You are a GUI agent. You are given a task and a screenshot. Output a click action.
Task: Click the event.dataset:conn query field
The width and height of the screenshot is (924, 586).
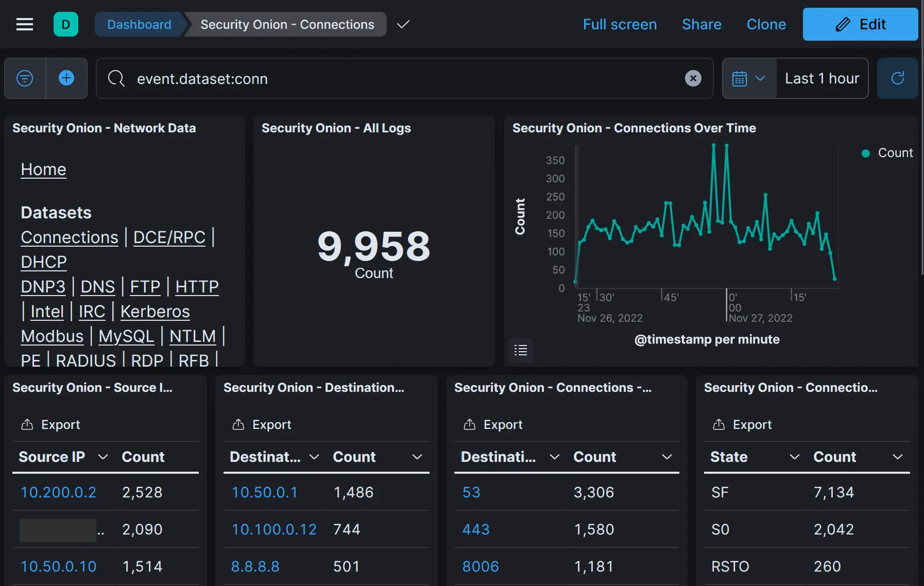click(404, 78)
